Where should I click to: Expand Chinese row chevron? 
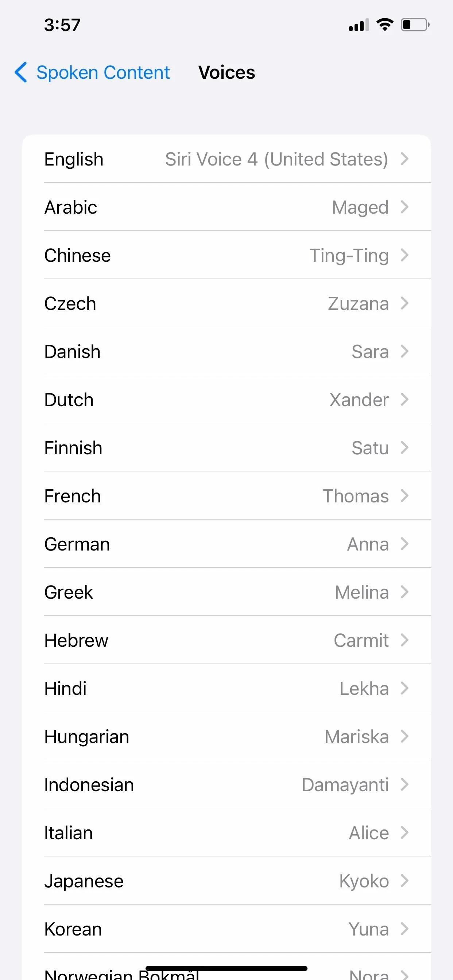[x=404, y=255]
